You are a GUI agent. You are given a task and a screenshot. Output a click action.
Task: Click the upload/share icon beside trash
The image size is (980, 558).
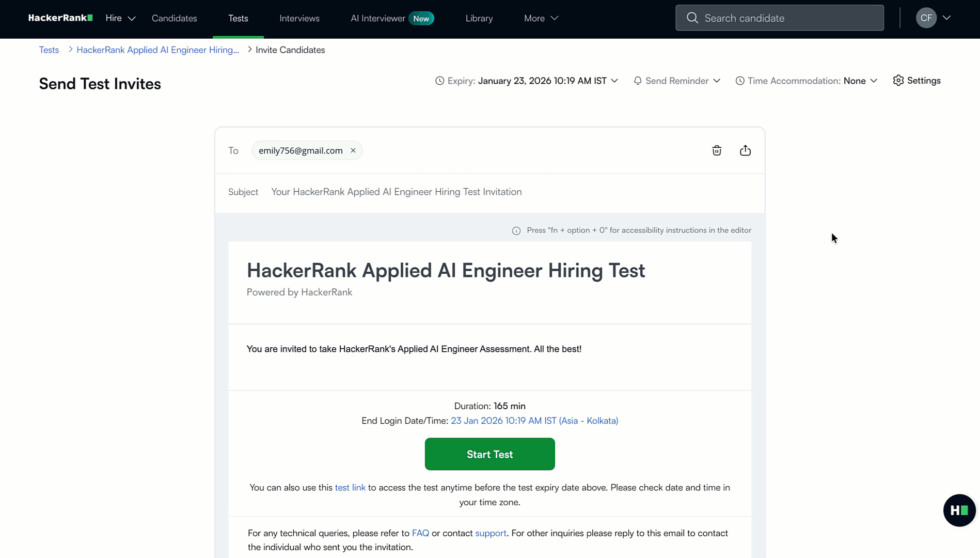(745, 150)
